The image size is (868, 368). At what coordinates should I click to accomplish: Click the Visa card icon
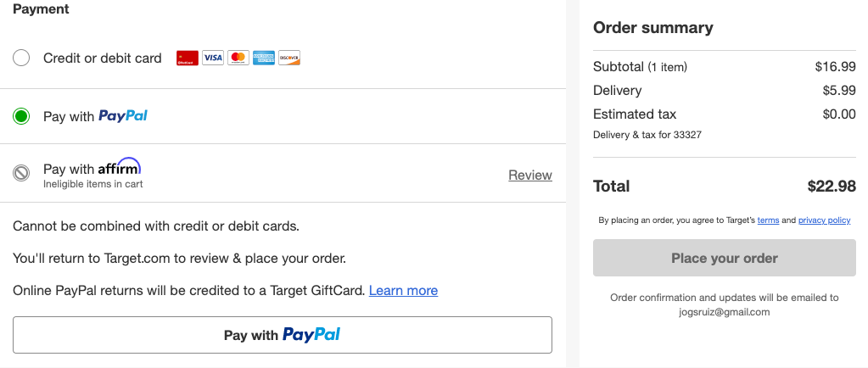pyautogui.click(x=213, y=59)
